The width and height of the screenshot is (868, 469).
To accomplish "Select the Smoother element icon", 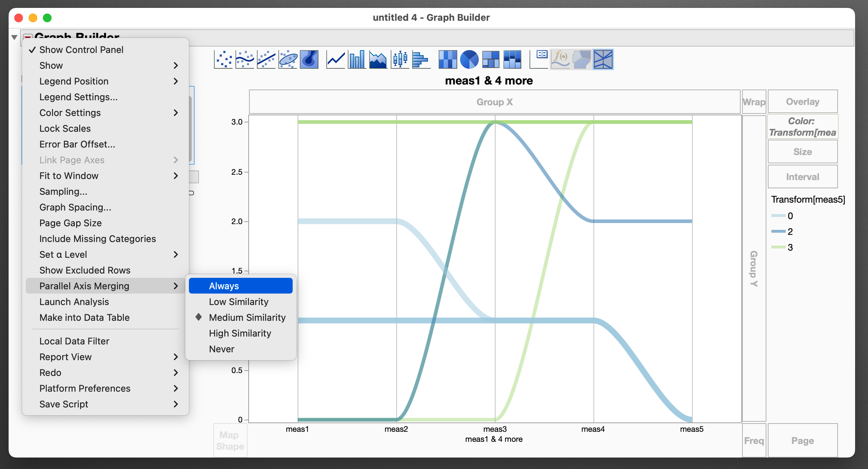I will 245,59.
